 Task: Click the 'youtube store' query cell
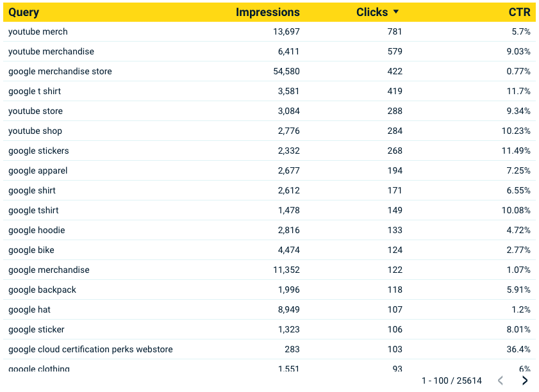(x=36, y=111)
